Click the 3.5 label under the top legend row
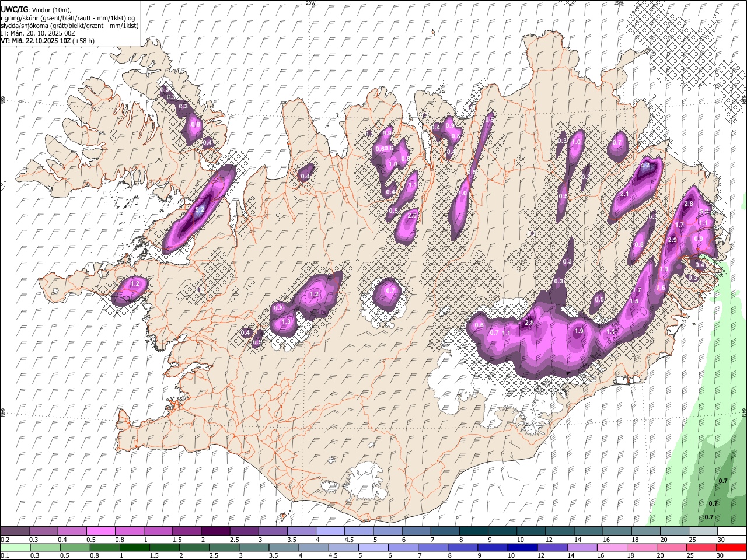This screenshot has width=747, height=560. click(292, 540)
